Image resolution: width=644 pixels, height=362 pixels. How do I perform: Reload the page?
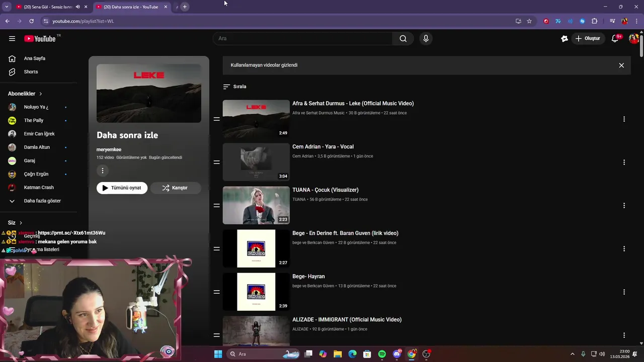[x=31, y=21]
